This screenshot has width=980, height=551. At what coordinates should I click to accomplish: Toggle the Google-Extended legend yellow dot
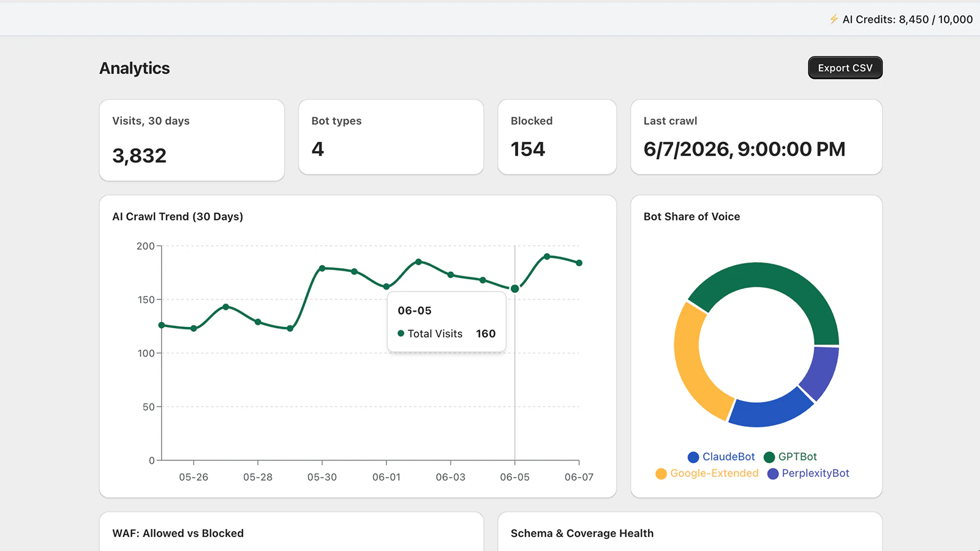[x=661, y=474]
